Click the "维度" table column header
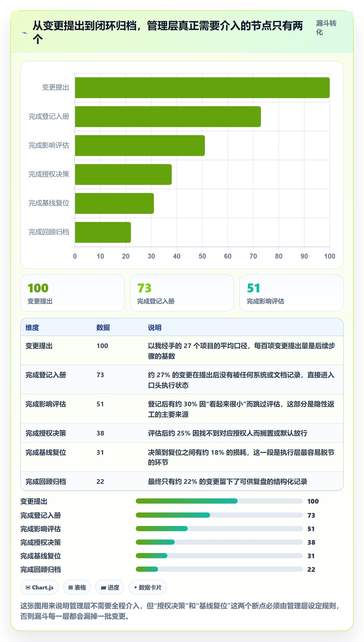 click(x=32, y=328)
